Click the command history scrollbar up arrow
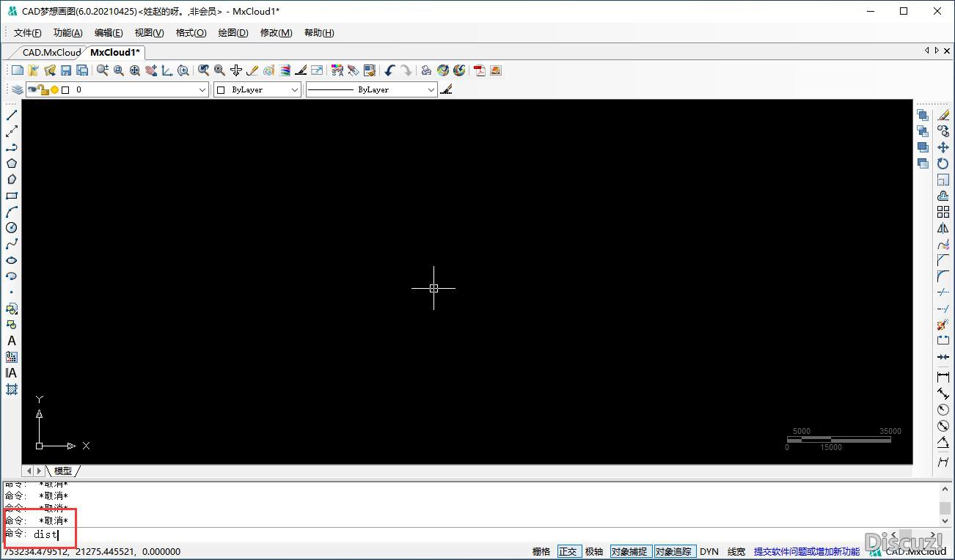Viewport: 955px width, 560px height. coord(946,488)
